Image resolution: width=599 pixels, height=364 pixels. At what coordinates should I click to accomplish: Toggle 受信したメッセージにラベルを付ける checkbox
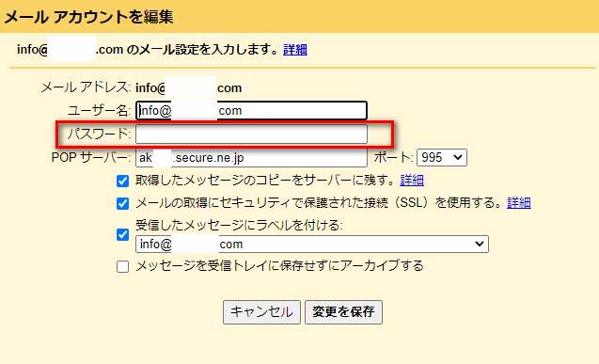(122, 234)
